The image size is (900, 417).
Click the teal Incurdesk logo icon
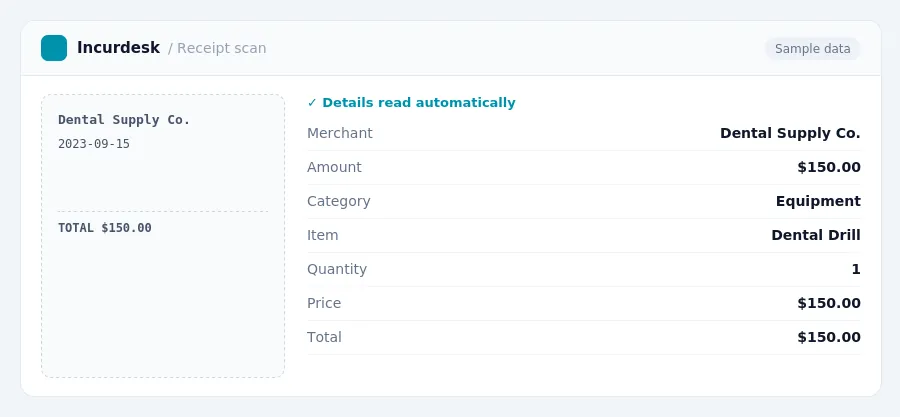pyautogui.click(x=54, y=48)
